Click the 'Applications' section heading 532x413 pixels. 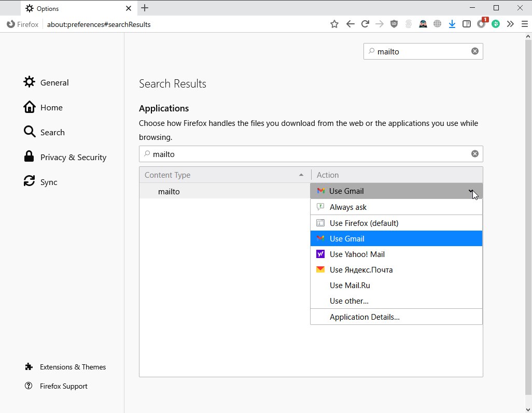[x=164, y=108]
